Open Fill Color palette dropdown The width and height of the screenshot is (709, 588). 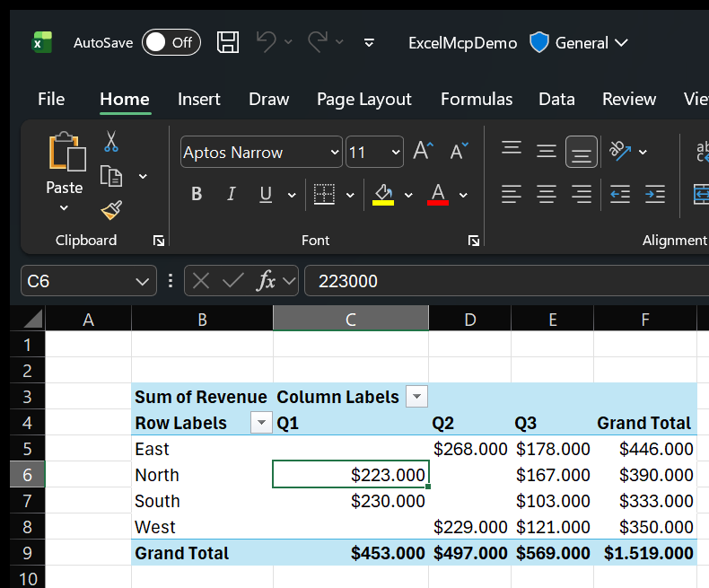408,195
